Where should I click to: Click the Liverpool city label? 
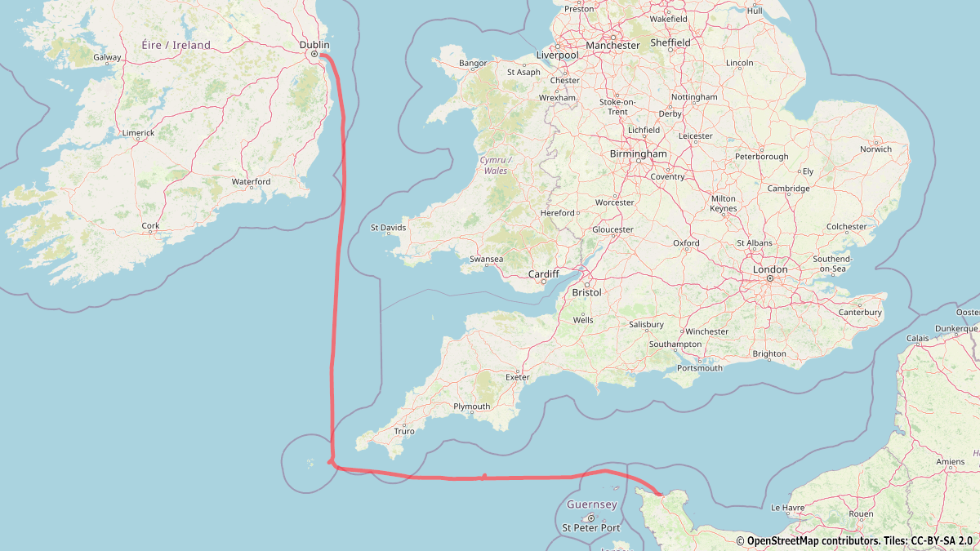click(x=557, y=55)
